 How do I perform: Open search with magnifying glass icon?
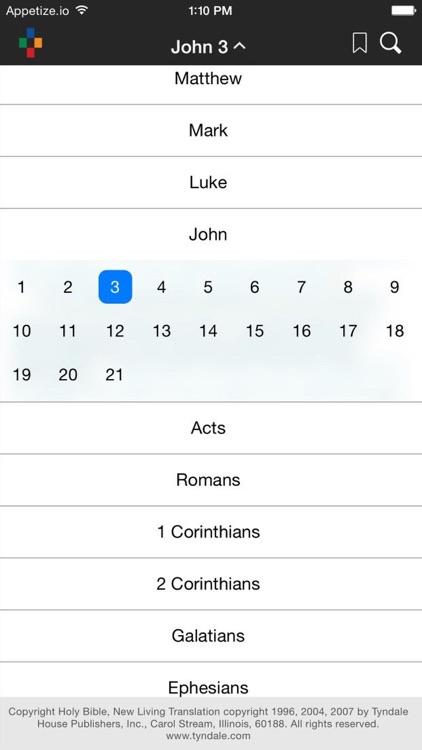tap(390, 43)
